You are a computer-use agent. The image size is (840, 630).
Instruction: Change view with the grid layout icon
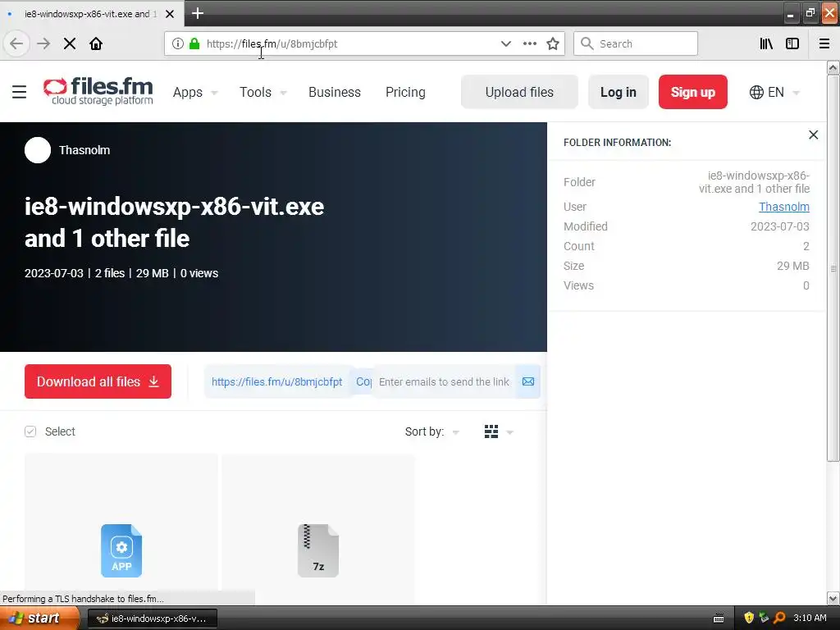[x=491, y=431]
